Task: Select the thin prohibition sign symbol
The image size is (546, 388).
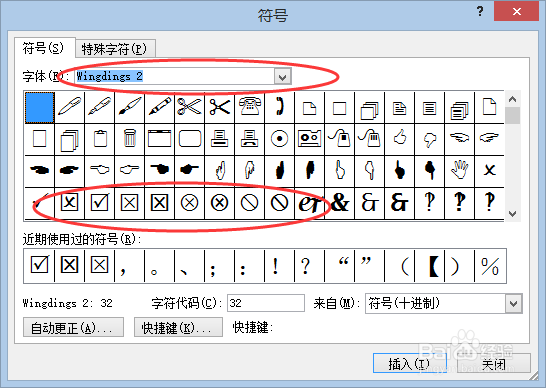Action: click(249, 202)
